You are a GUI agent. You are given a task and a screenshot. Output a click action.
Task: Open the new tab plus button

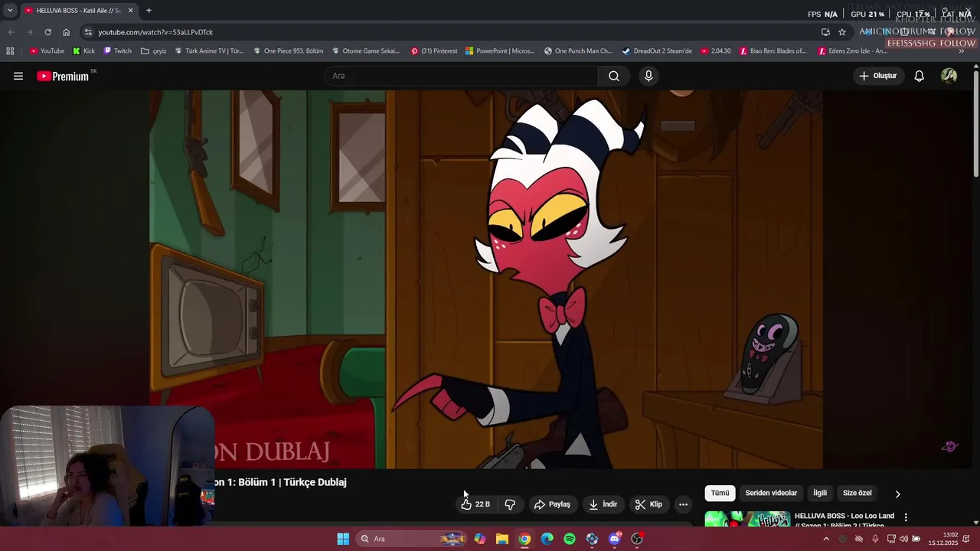point(149,11)
